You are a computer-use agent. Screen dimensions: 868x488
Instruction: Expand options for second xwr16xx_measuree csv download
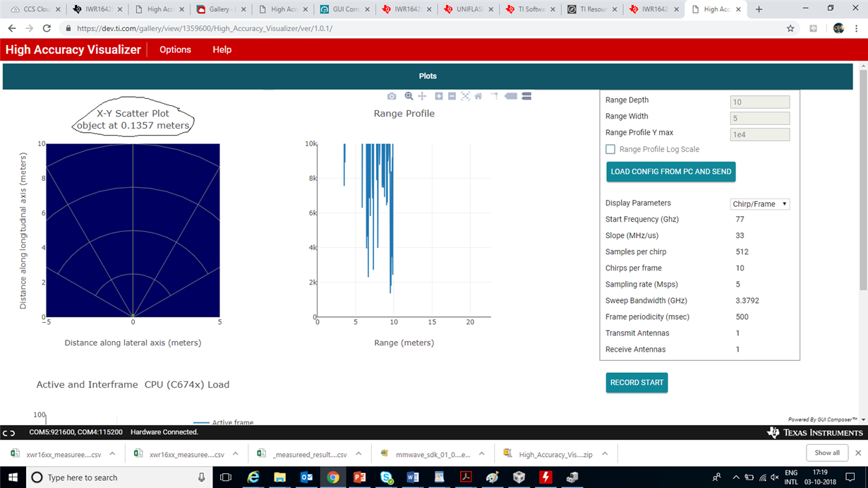[x=236, y=454]
